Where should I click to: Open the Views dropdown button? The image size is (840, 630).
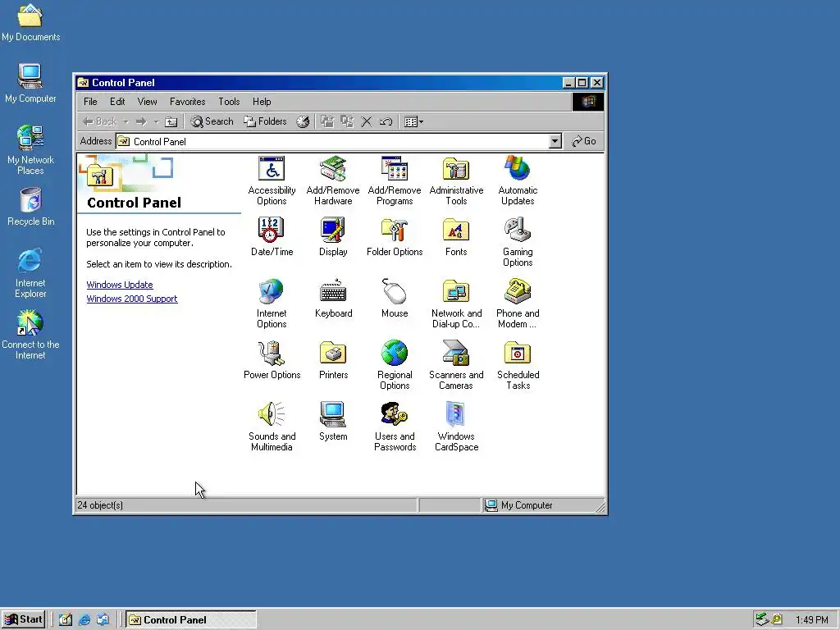tap(413, 121)
